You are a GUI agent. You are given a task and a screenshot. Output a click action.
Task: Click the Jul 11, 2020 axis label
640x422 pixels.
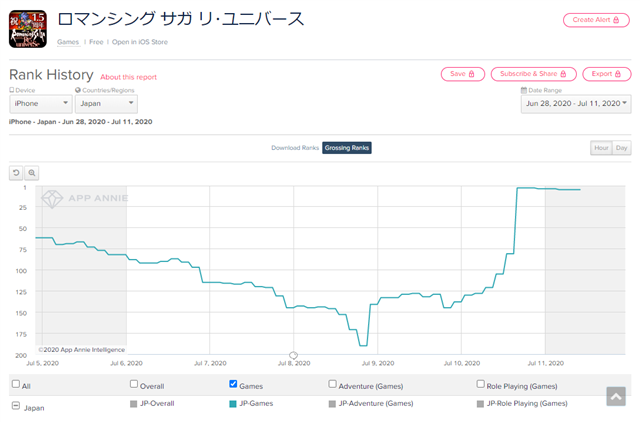pos(545,363)
